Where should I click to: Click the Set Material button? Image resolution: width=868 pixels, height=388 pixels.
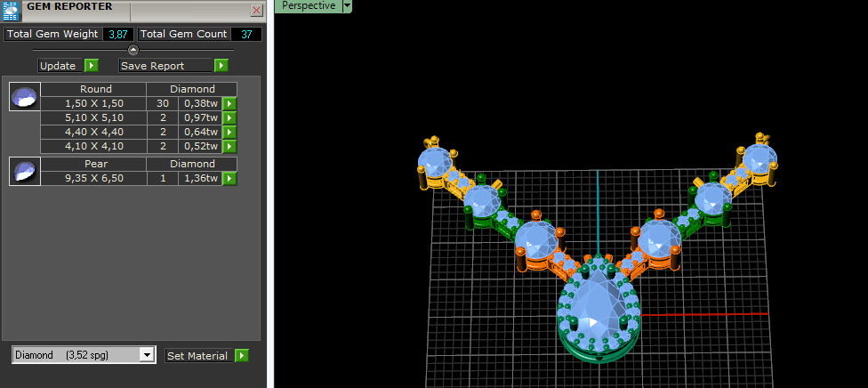tap(198, 356)
